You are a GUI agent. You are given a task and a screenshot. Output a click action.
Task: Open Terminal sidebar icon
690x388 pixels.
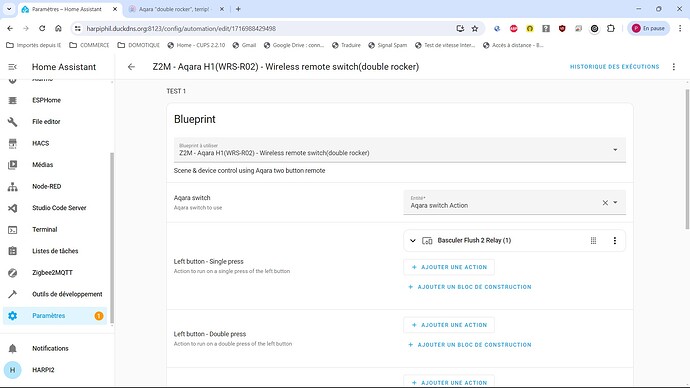point(12,230)
